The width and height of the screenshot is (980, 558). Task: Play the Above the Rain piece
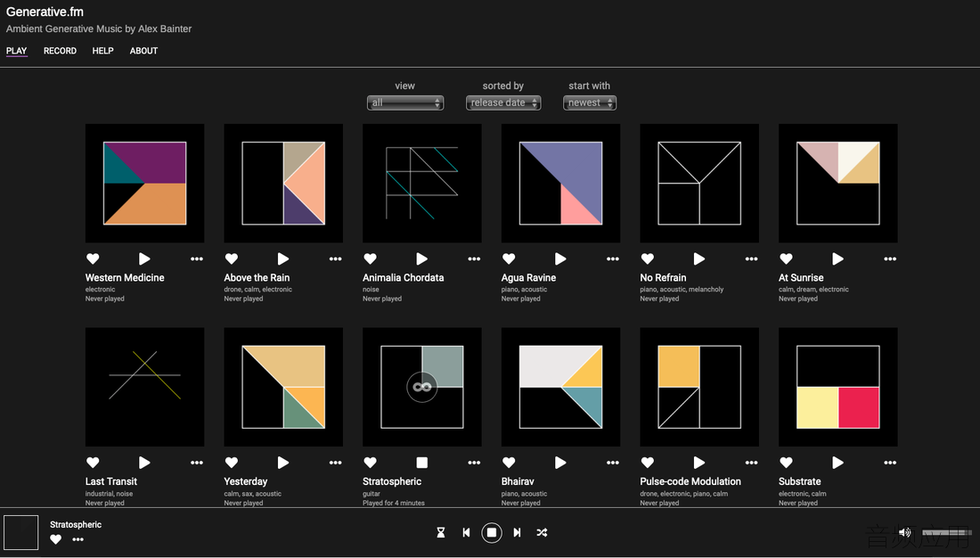click(283, 259)
